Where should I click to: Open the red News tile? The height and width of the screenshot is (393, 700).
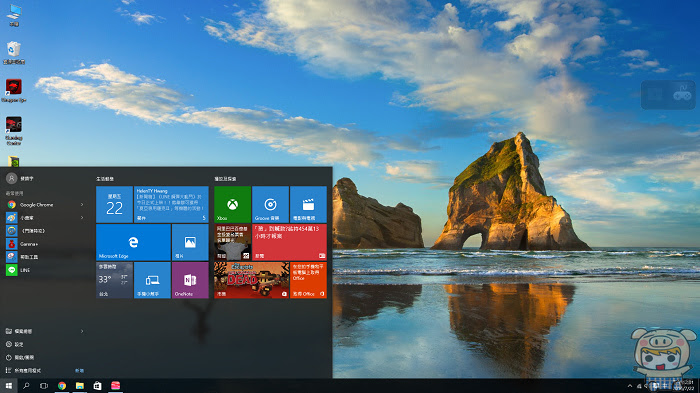point(289,242)
